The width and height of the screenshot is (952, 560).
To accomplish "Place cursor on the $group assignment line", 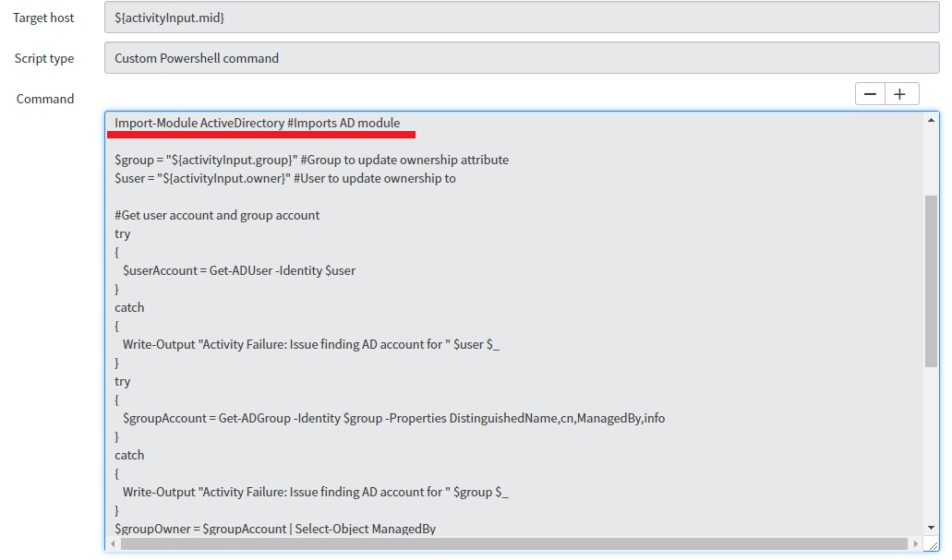I will (x=311, y=160).
